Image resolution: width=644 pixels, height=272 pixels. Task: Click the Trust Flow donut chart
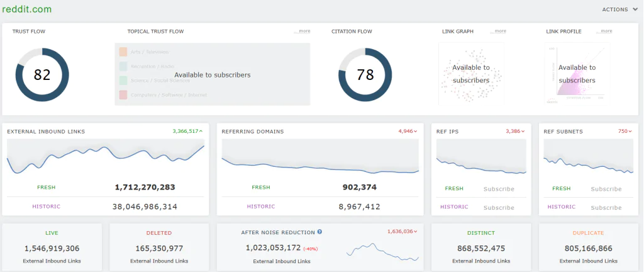point(42,75)
